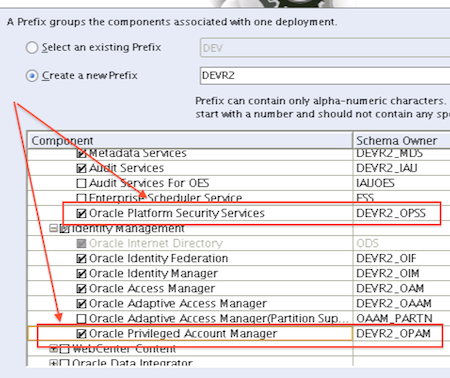Viewport: 450px width, 378px height.
Task: Uncheck Oracle Platform Security Services checkbox
Action: [x=81, y=213]
